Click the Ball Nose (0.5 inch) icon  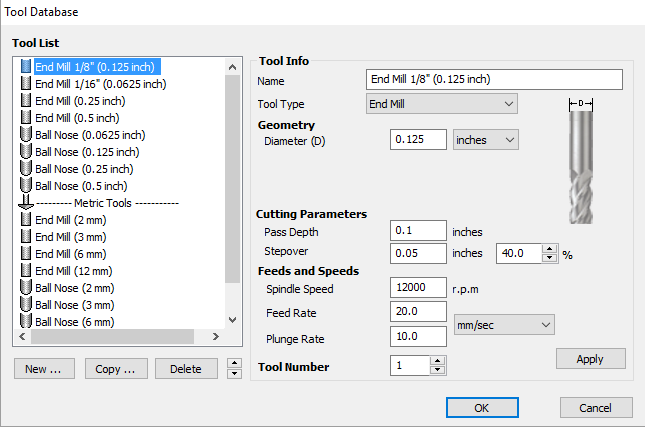click(x=26, y=186)
